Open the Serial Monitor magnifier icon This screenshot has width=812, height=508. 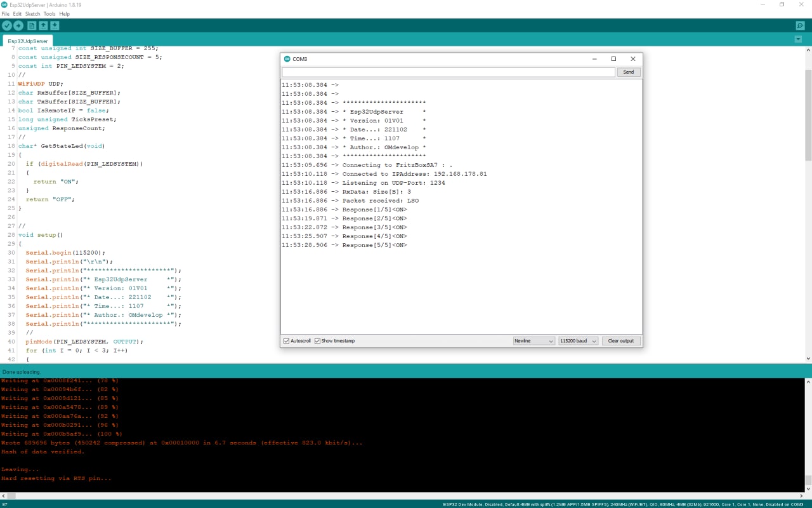tap(800, 25)
